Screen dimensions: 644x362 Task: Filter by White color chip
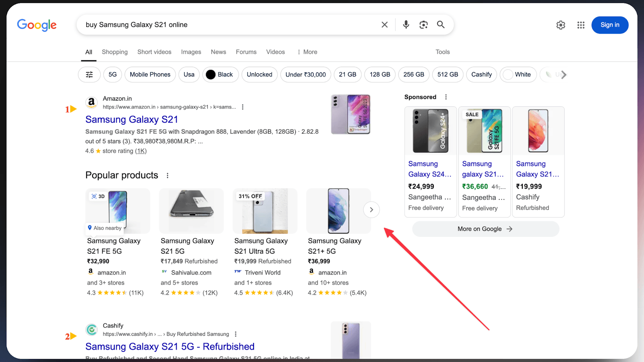tap(518, 74)
